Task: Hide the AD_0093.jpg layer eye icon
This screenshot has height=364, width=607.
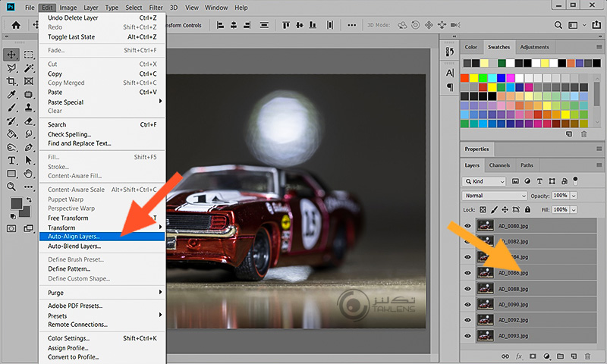Action: point(467,335)
